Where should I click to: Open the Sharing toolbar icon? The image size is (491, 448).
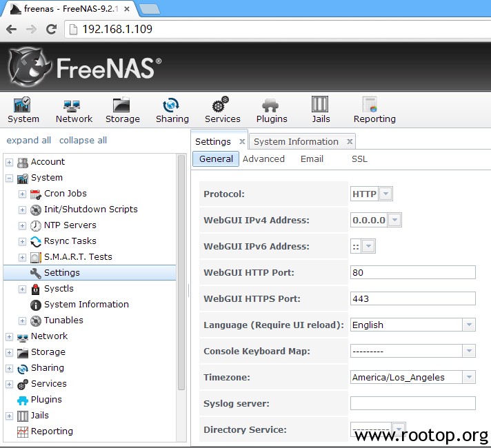tap(172, 110)
